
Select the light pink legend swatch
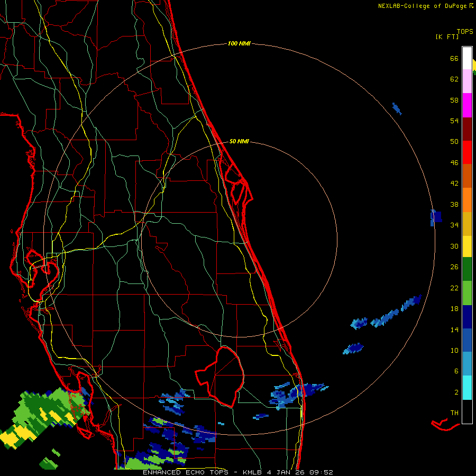[467, 81]
